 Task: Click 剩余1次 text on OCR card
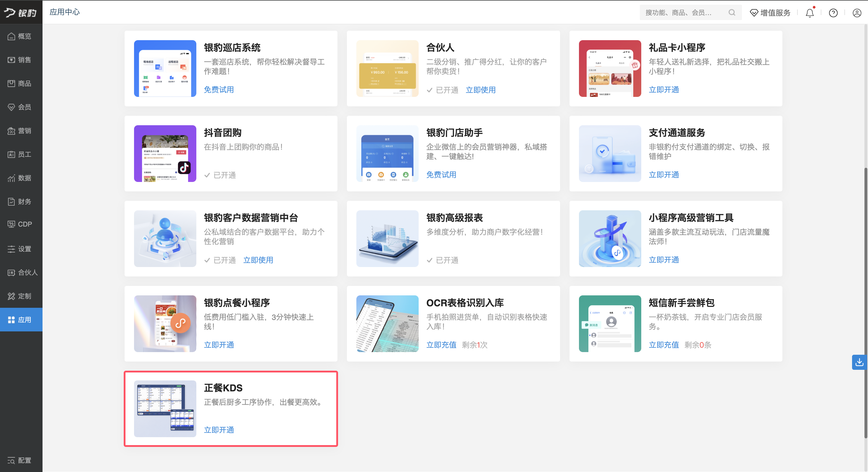pos(475,345)
